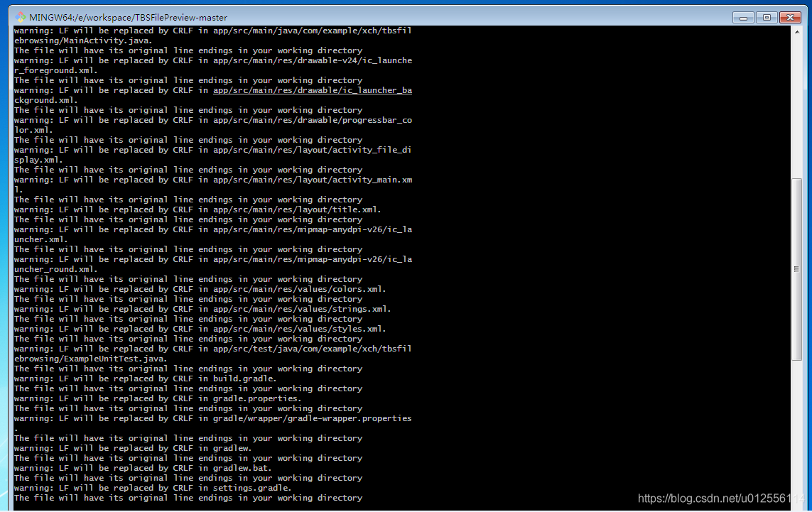Screen dimensions: 812x512
Task: Minimize the MINGW64 terminal window
Action: [744, 17]
